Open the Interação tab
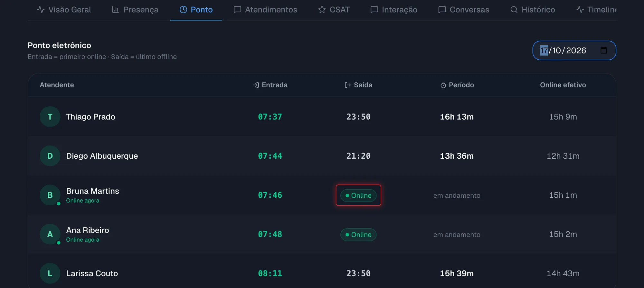 394,10
